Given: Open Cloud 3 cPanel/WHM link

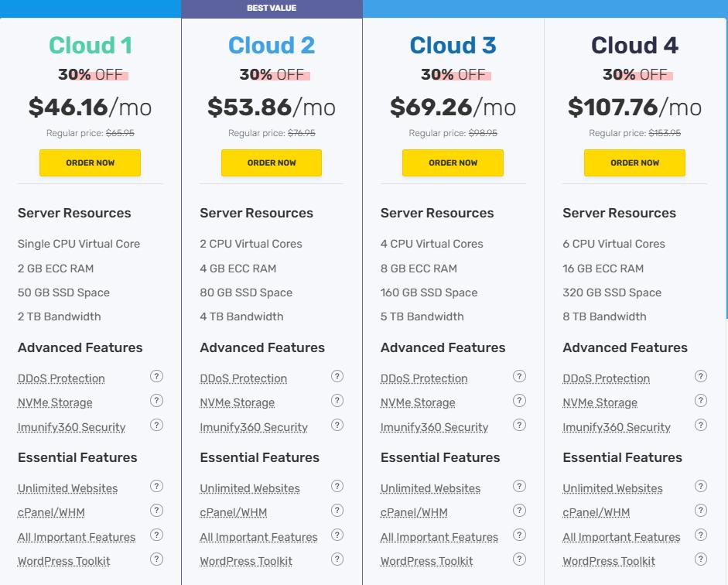Looking at the screenshot, I should tap(414, 513).
